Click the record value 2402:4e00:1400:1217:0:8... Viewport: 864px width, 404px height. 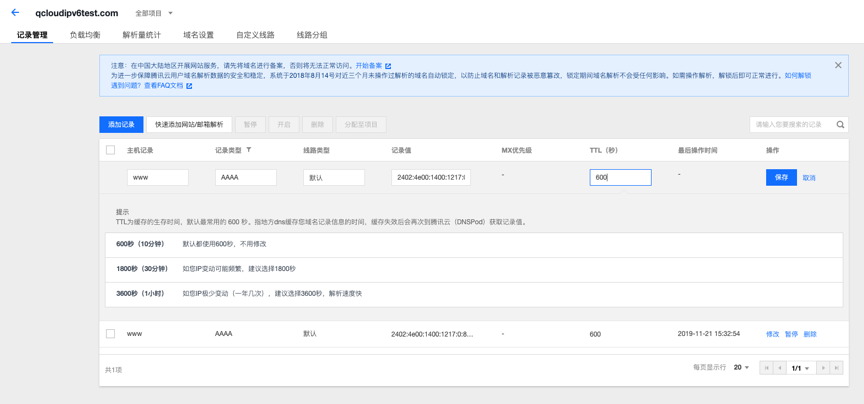[432, 334]
